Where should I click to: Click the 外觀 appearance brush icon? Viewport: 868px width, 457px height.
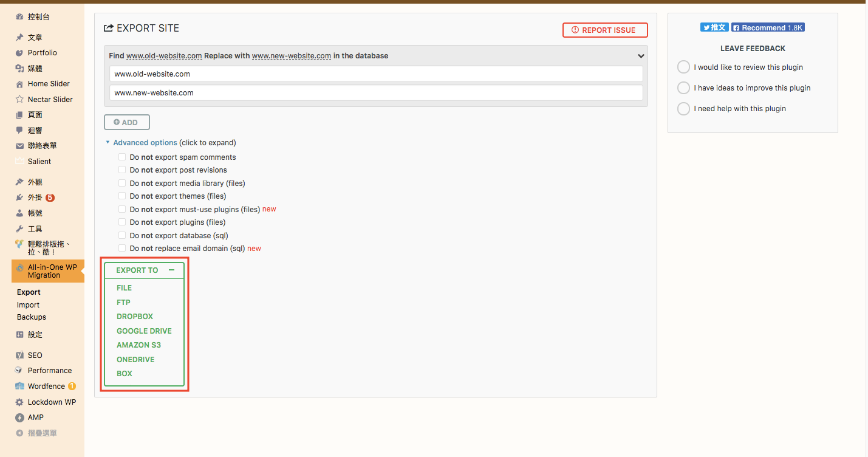coord(19,182)
